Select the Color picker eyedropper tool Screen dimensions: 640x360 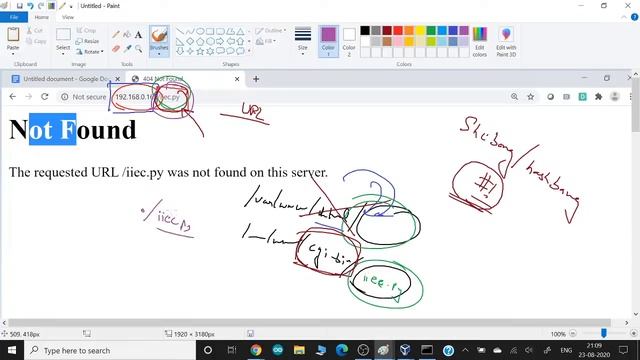[127, 49]
